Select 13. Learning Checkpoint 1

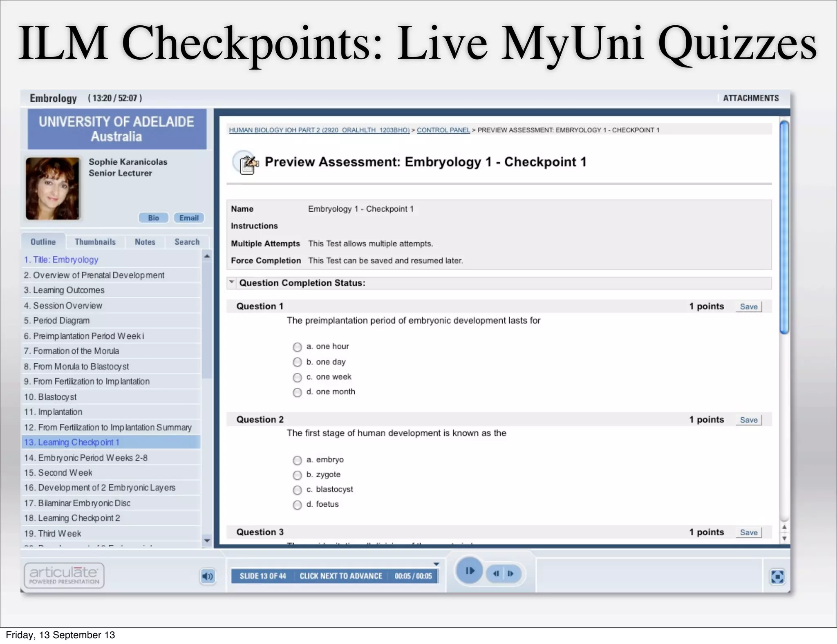[x=111, y=442]
